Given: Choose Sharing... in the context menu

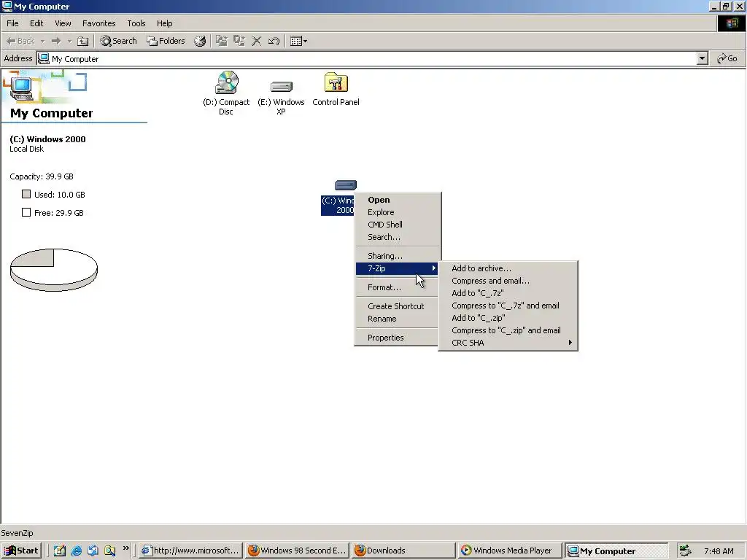Looking at the screenshot, I should (398, 256).
